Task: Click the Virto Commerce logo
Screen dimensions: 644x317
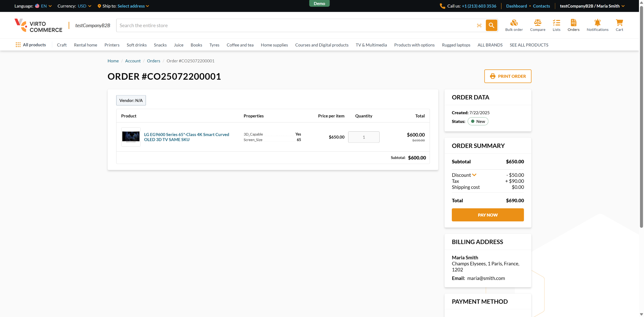Action: pos(38,25)
